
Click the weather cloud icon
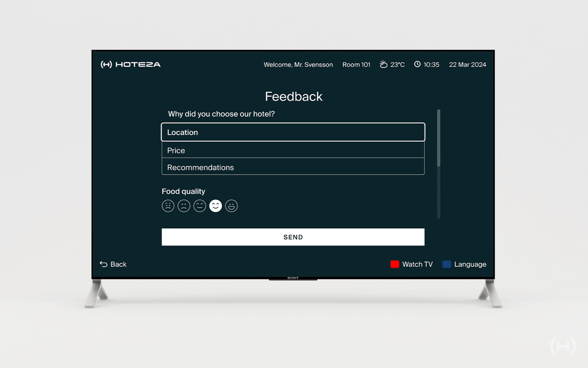(383, 64)
